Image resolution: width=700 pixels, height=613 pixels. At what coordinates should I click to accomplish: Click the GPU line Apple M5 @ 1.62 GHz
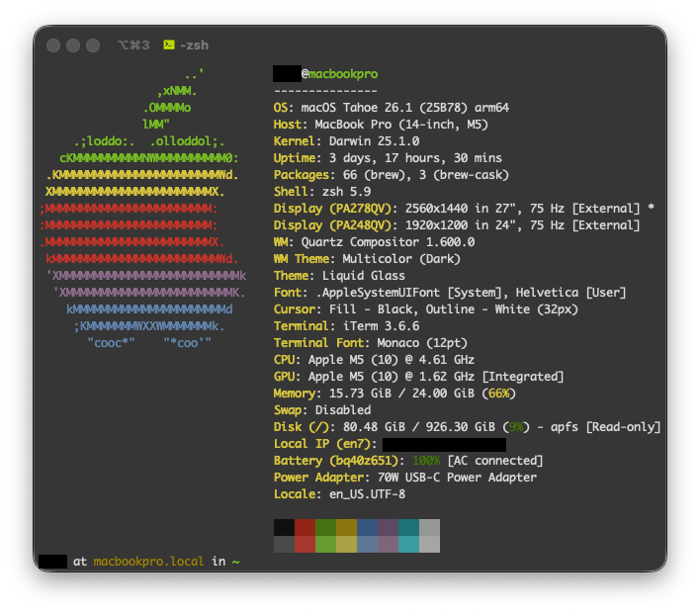[x=419, y=377]
